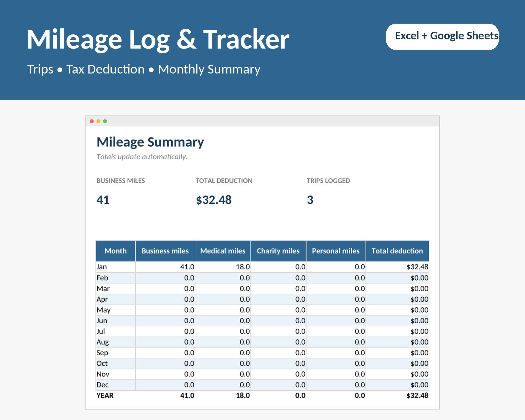Select the Business miles column header
The image size is (525, 420).
[x=165, y=251]
